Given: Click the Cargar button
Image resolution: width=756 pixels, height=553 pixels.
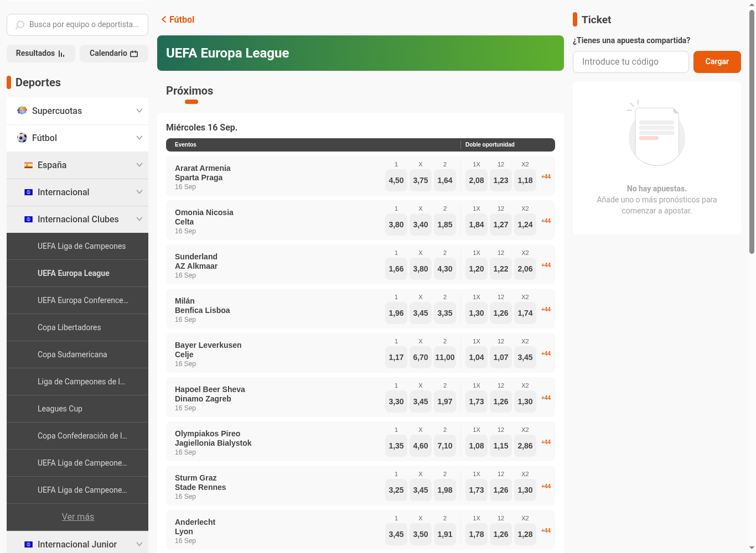Looking at the screenshot, I should click(x=717, y=62).
